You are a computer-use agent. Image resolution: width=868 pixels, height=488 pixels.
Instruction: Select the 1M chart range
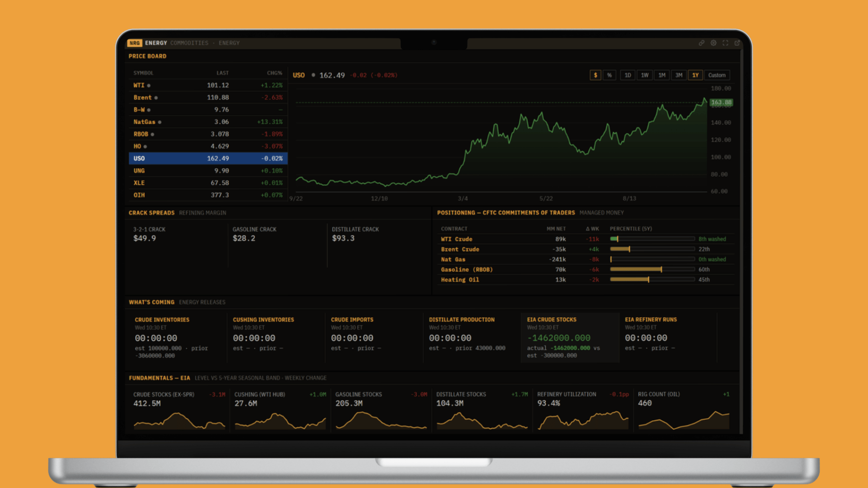pos(662,75)
